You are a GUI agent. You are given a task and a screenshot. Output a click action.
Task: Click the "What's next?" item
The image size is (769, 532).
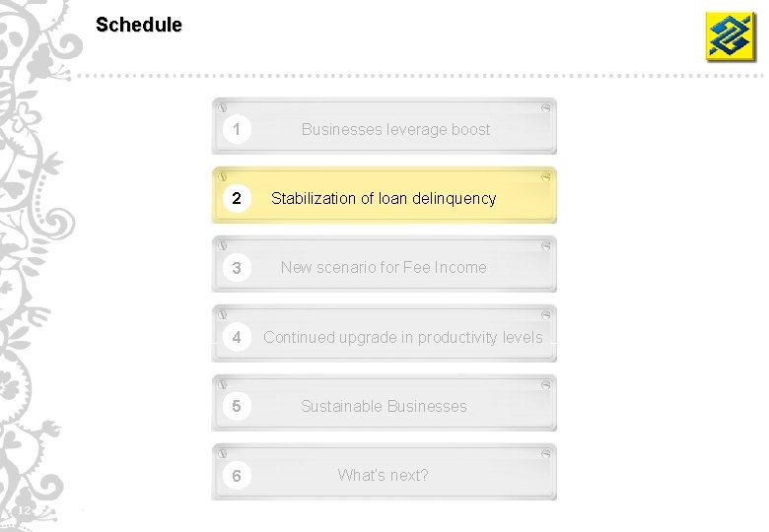pos(383,475)
